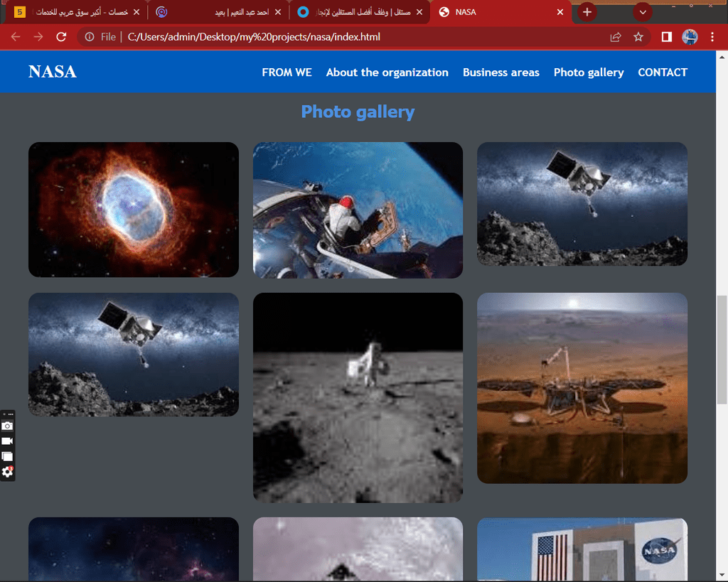This screenshot has width=728, height=582.
Task: Open the bottom middle cloudy photo
Action: click(x=358, y=549)
